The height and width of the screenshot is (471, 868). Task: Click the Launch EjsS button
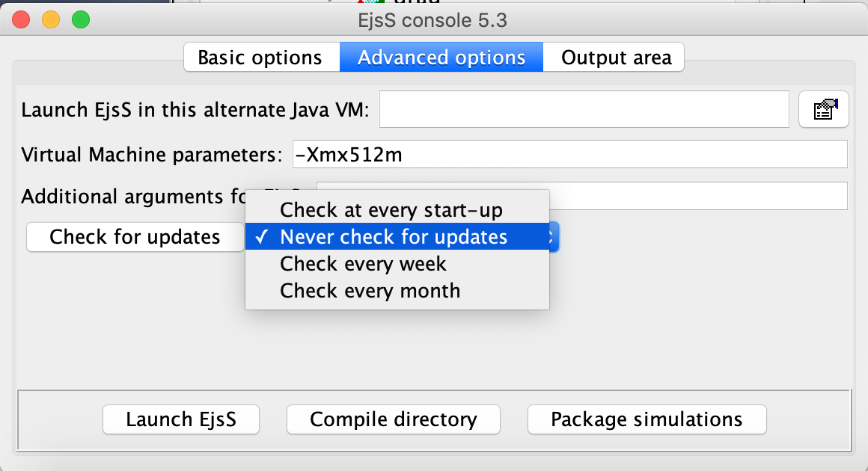coord(181,419)
